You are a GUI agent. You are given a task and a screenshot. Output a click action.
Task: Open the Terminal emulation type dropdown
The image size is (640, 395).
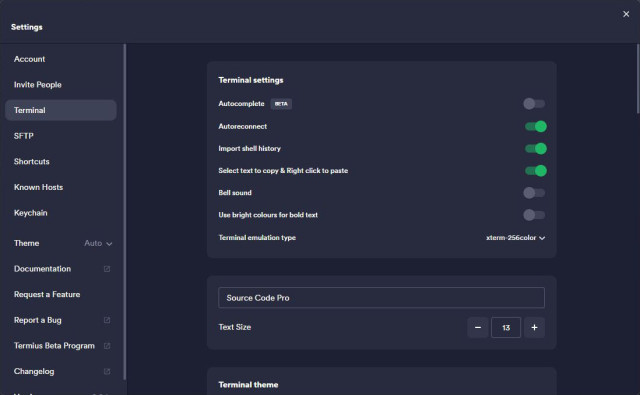(516, 237)
